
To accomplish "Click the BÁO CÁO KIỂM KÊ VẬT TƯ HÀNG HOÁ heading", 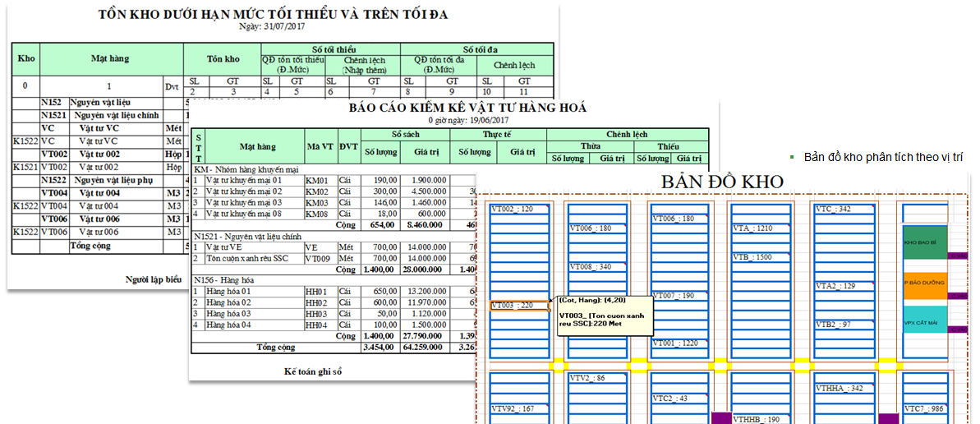I will point(469,108).
